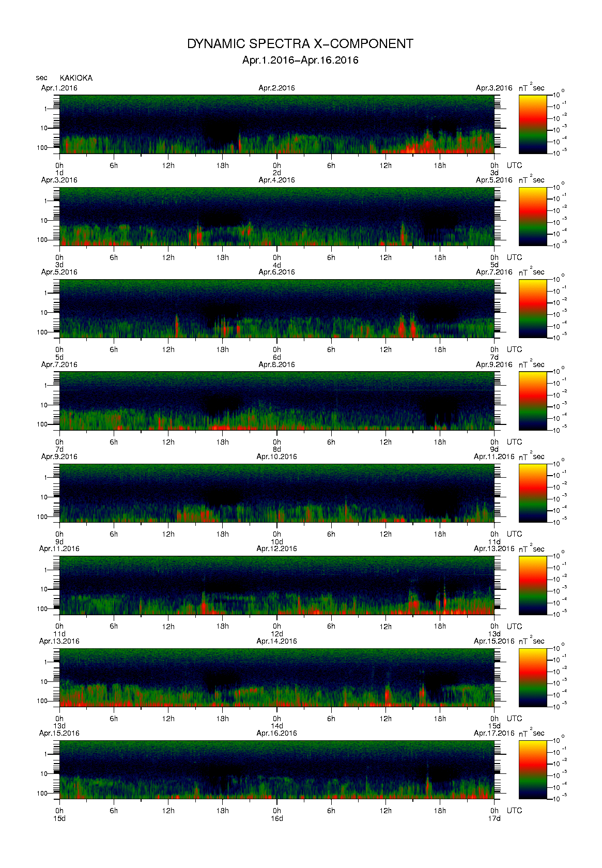Click the color scale beside the Apr.11–Apr.13 panel
Screen dimensions: 602x868
533,585
